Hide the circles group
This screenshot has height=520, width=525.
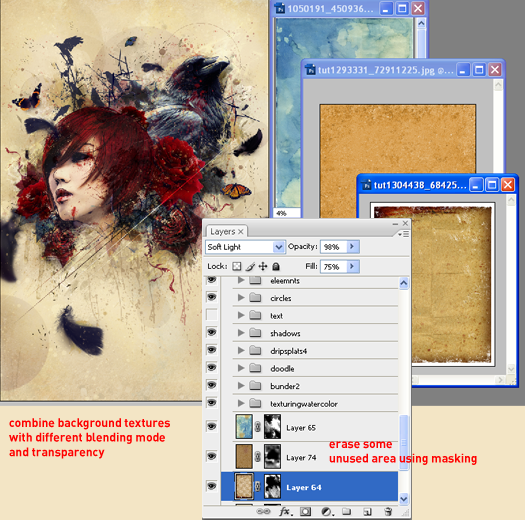click(212, 297)
